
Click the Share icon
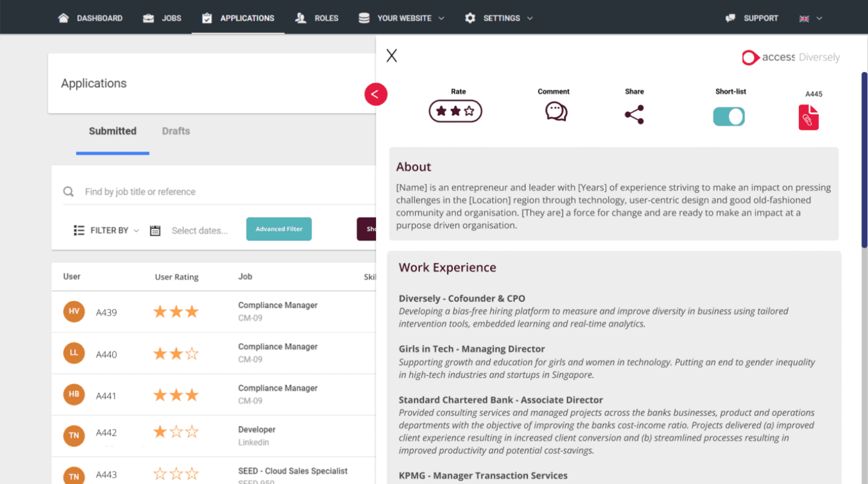[634, 115]
